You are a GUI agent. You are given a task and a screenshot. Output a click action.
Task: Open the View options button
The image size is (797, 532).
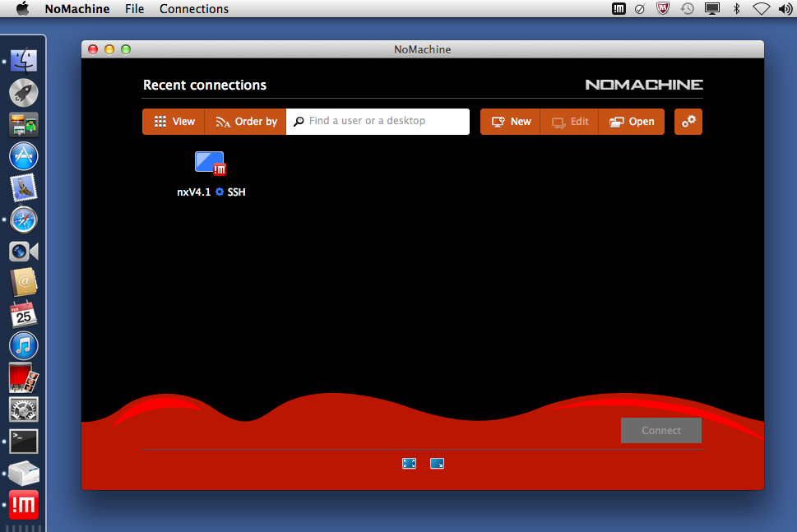coord(174,122)
